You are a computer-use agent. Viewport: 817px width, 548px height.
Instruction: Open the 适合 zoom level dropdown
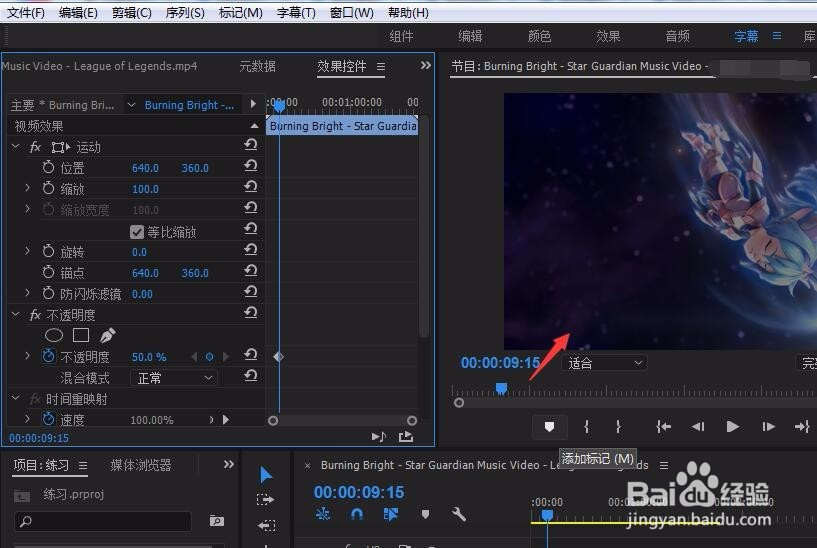tap(604, 363)
